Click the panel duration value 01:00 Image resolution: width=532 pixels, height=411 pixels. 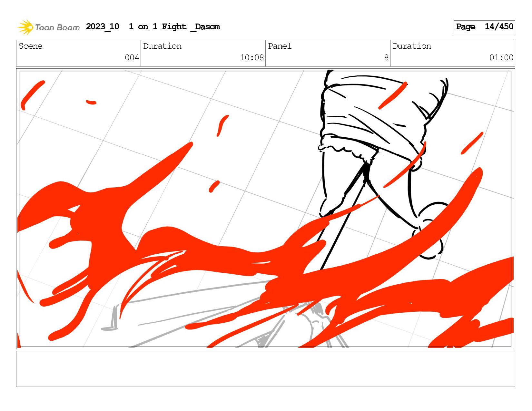(501, 58)
